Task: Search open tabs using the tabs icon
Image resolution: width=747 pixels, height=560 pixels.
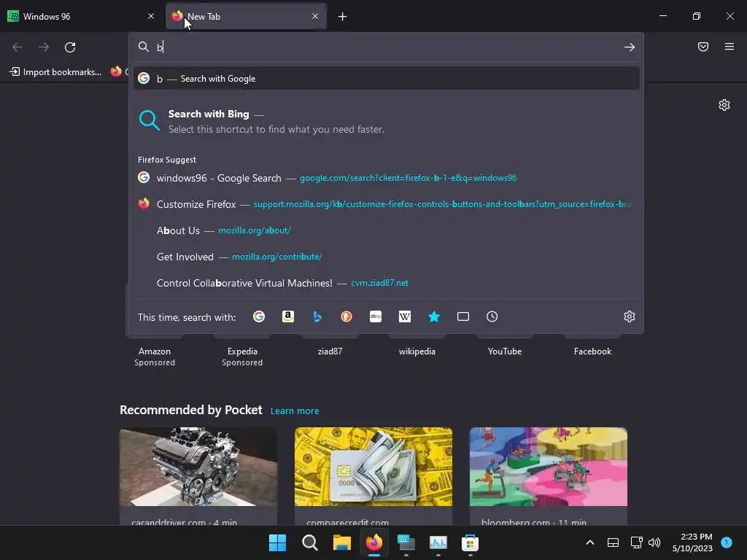Action: coord(463,316)
